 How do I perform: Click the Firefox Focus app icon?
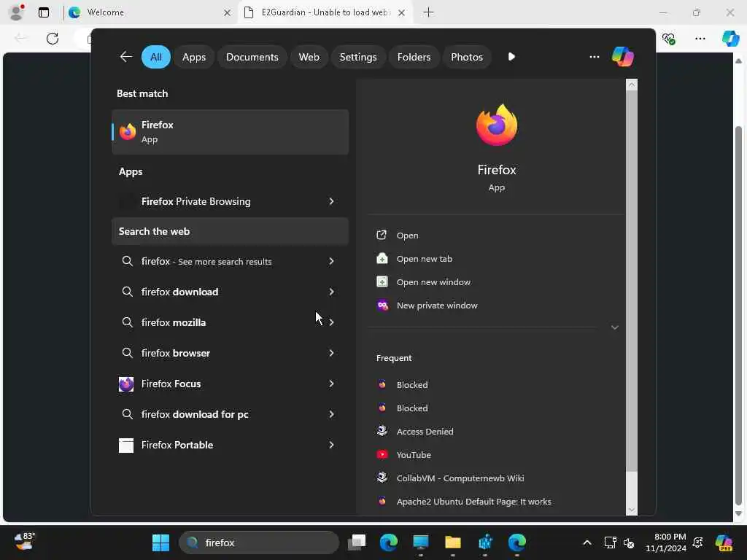point(126,384)
